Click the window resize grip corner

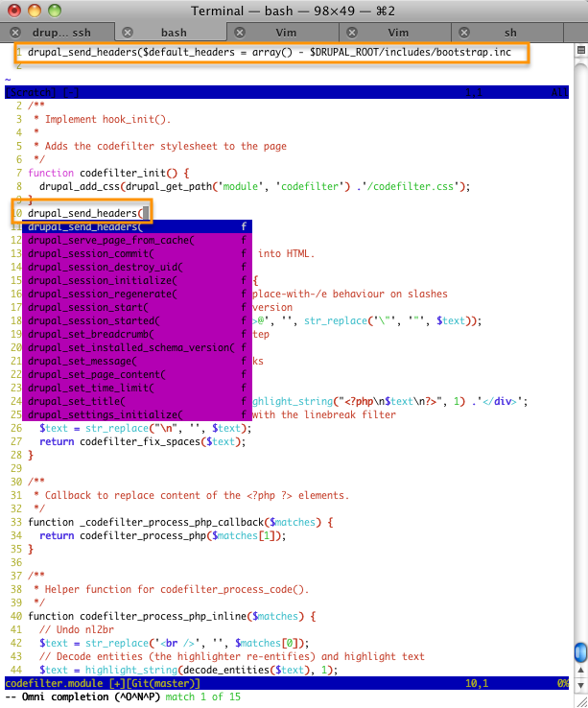pyautogui.click(x=581, y=701)
